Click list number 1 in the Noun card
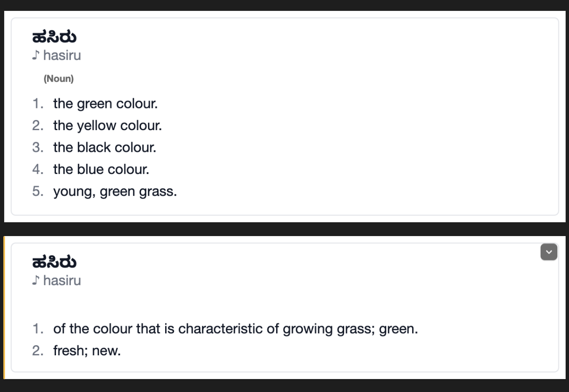Screen dimensions: 569x392 (38, 103)
